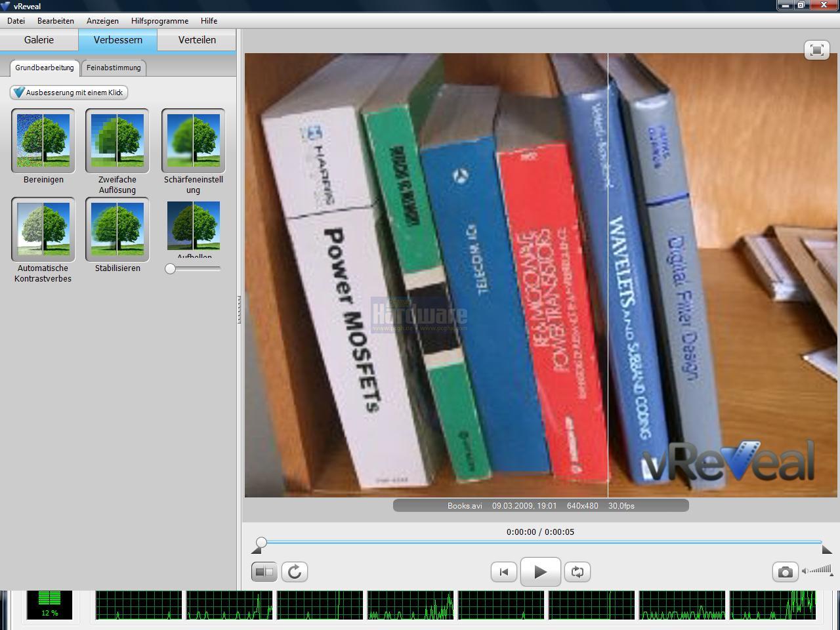Adjust the volume level bars
Image resolution: width=840 pixels, height=630 pixels.
tap(821, 570)
